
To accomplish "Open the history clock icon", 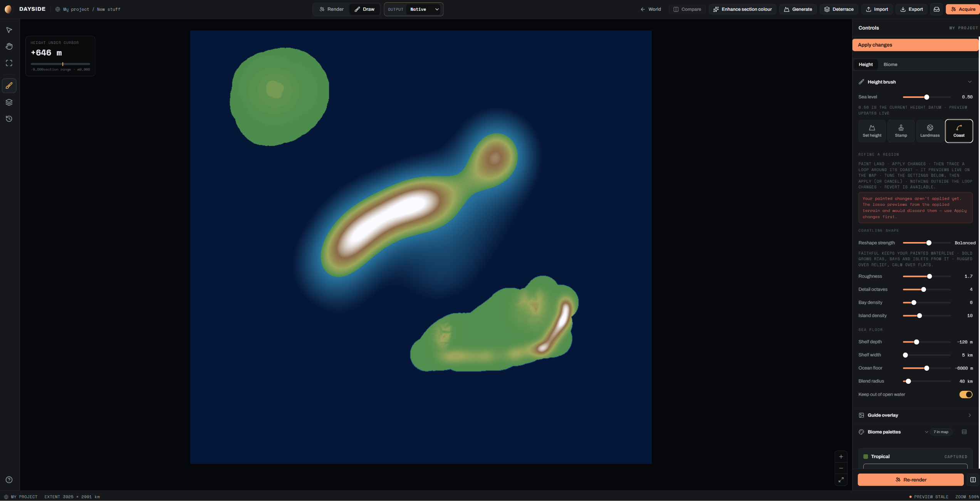I will point(9,119).
